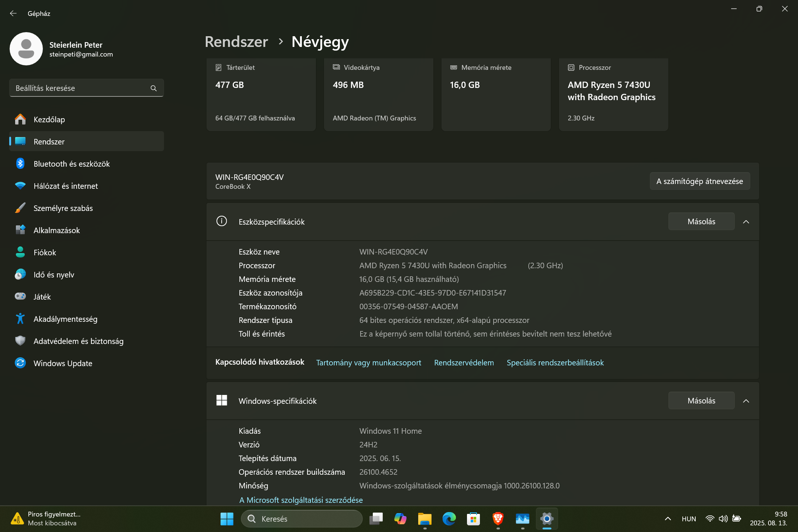
Task: Click the Settings gear taskbar icon
Action: [547, 519]
